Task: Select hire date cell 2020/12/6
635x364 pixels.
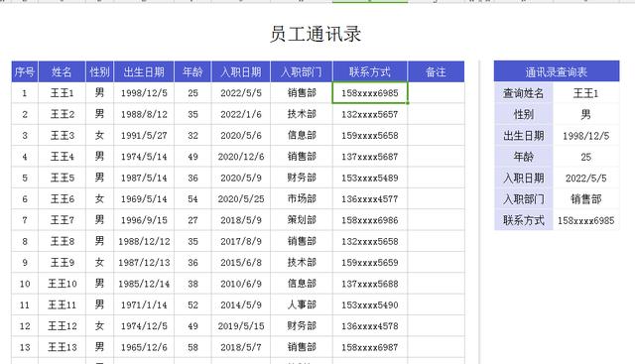Action: point(241,157)
